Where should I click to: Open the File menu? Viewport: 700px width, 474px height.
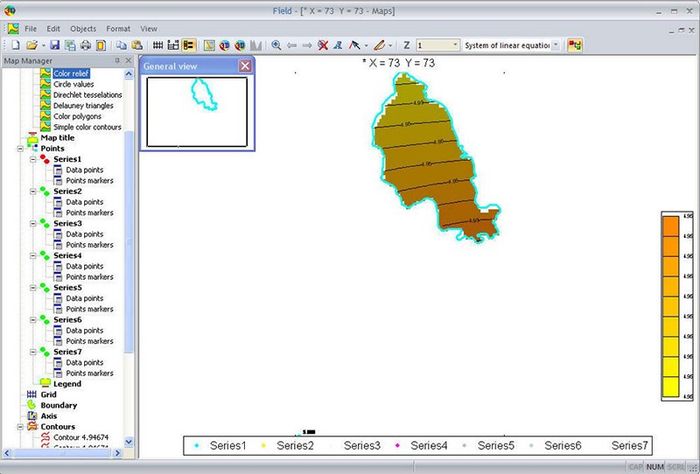(x=30, y=29)
